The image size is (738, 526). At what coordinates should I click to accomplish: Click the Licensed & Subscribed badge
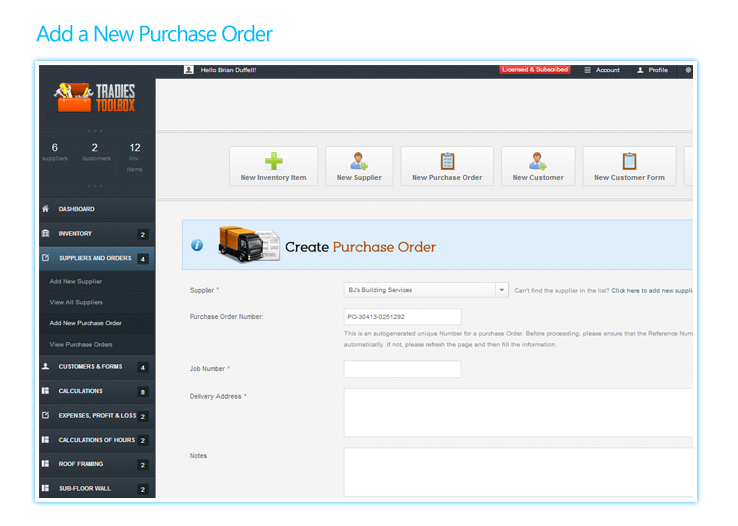click(x=535, y=70)
